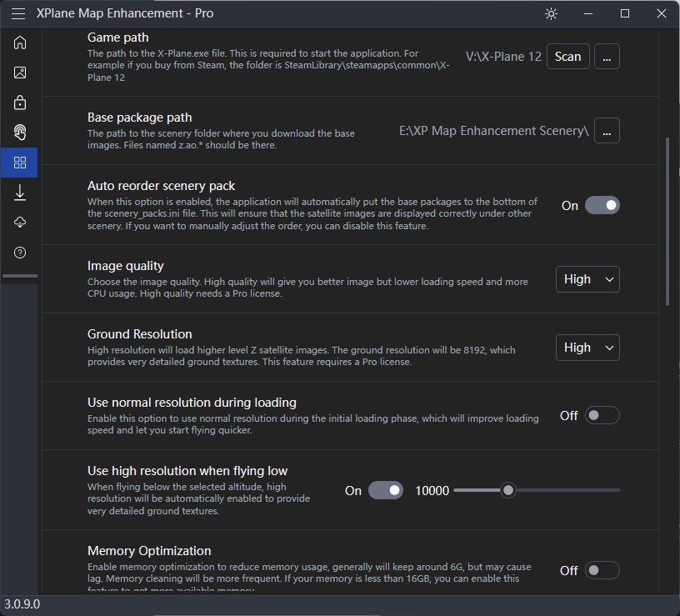The height and width of the screenshot is (616, 680).
Task: Click Scan button for game path
Action: [568, 57]
